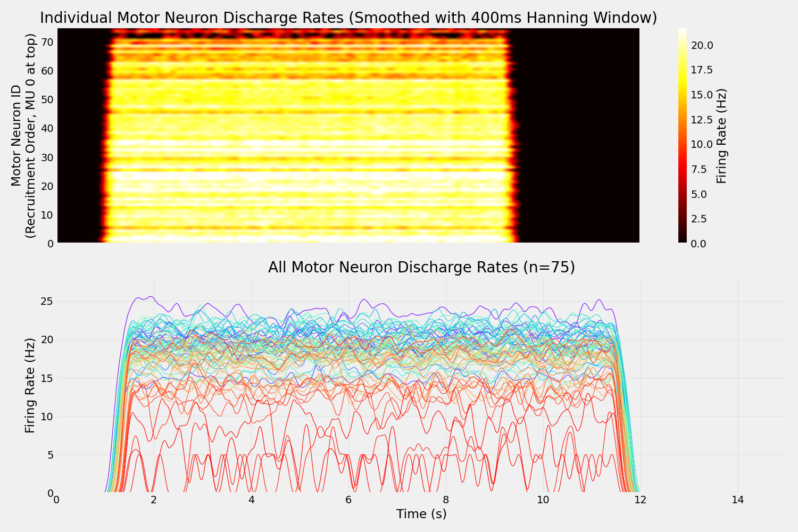Click the 6 label on the time axis
This screenshot has width=798, height=532.
coord(349,500)
